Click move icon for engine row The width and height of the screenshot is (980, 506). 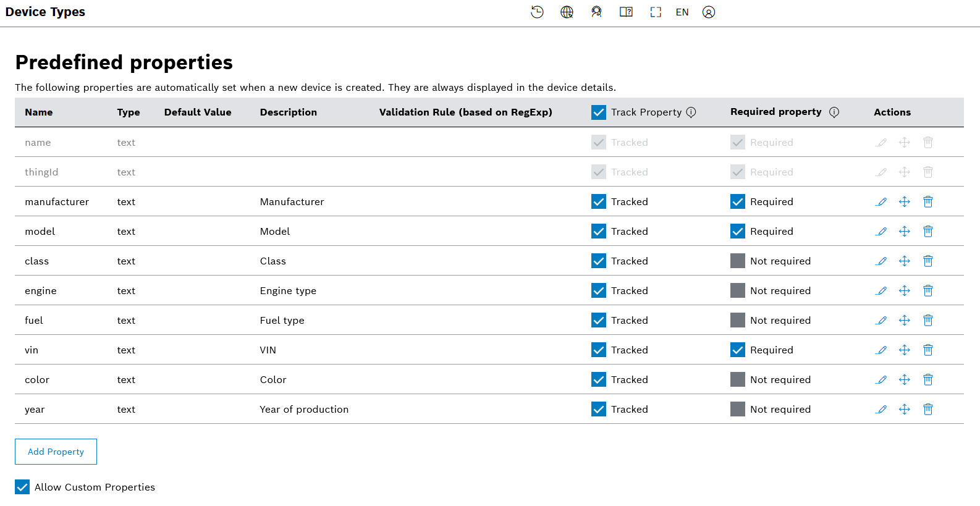pyautogui.click(x=904, y=291)
